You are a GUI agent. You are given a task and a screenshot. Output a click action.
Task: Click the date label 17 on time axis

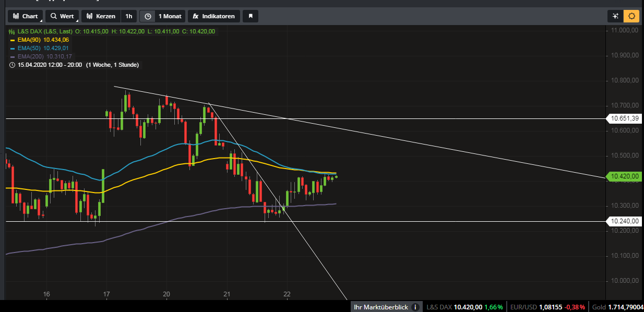[x=106, y=294]
